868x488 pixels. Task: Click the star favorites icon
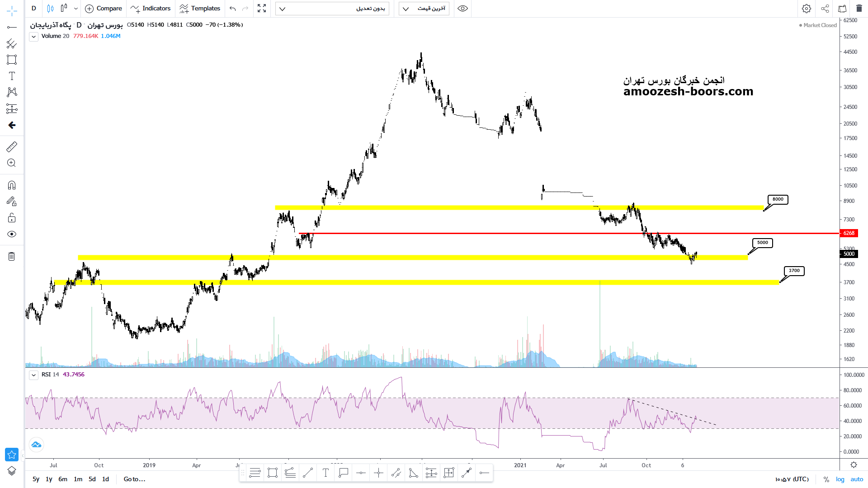12,455
